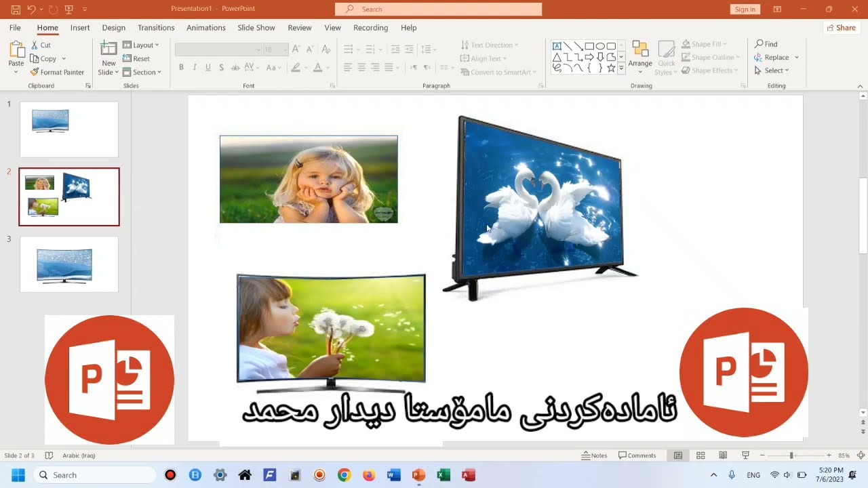The image size is (868, 488).
Task: Switch to the Insert tab
Action: pyautogui.click(x=80, y=28)
